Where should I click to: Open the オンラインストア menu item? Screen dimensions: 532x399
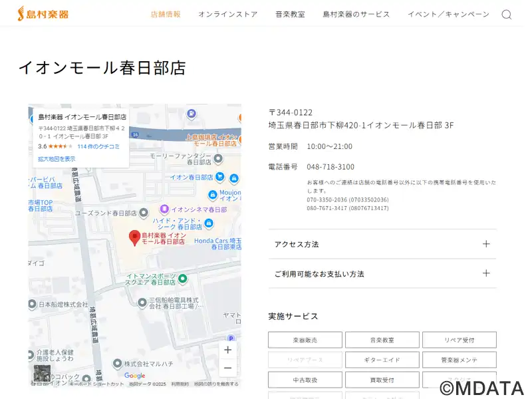point(227,14)
